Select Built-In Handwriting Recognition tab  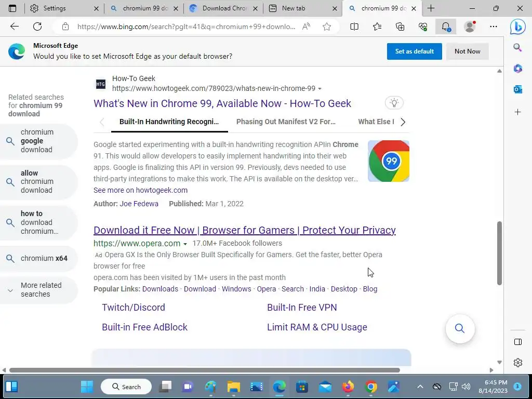click(169, 122)
